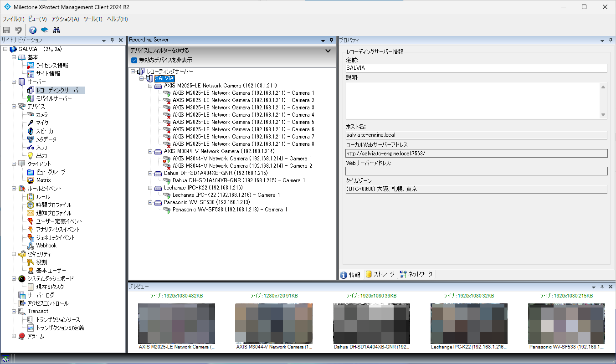Select AXIS M2025-LE Camera 3 row
This screenshot has height=364, width=616.
coord(243,108)
